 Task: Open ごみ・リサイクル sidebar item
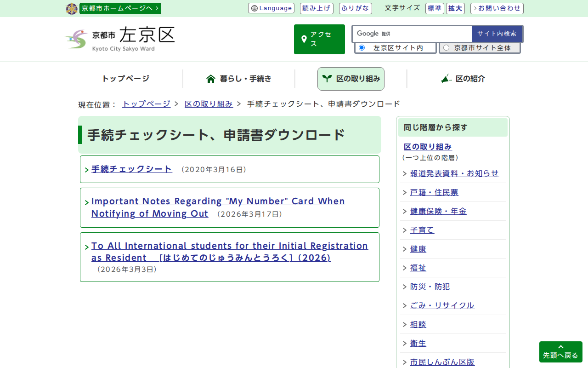pyautogui.click(x=442, y=305)
